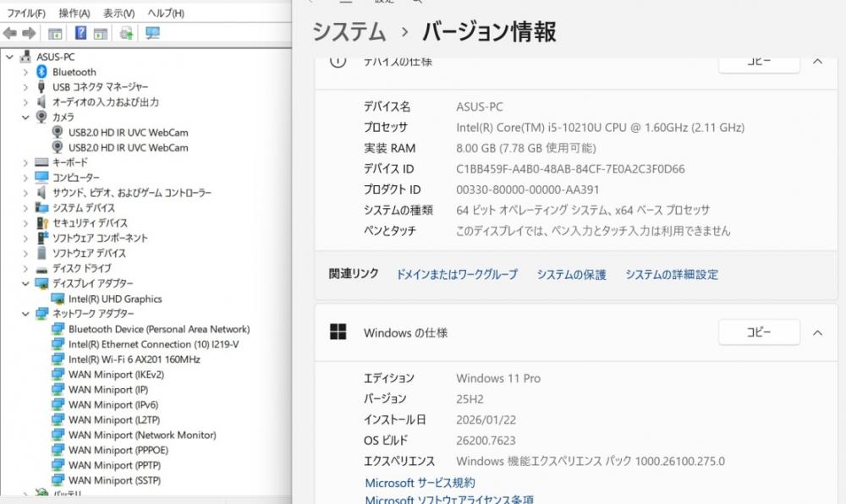Collapse the Windows の仕様 section chevron
Screen dimensions: 846x504
[x=817, y=333]
